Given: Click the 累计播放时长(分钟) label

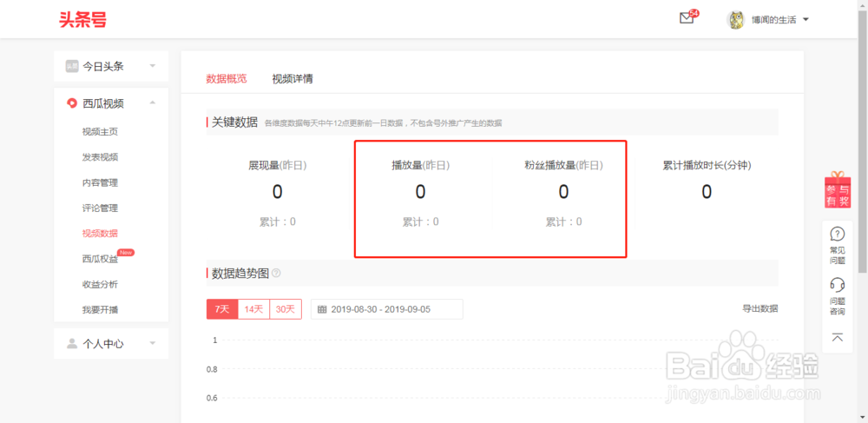Looking at the screenshot, I should [x=707, y=165].
